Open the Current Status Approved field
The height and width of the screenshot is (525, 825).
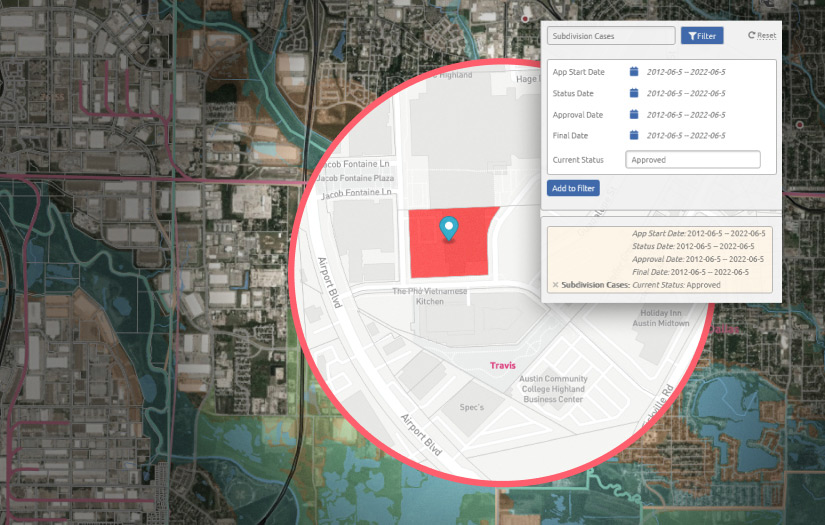[692, 159]
